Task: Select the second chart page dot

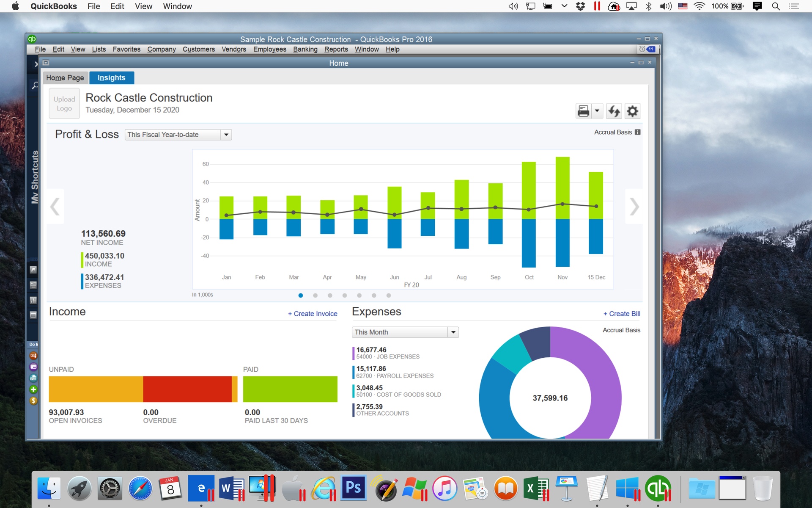Action: click(315, 295)
